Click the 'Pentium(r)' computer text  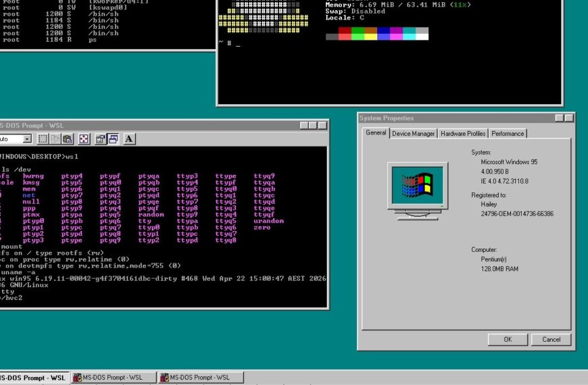click(x=493, y=259)
